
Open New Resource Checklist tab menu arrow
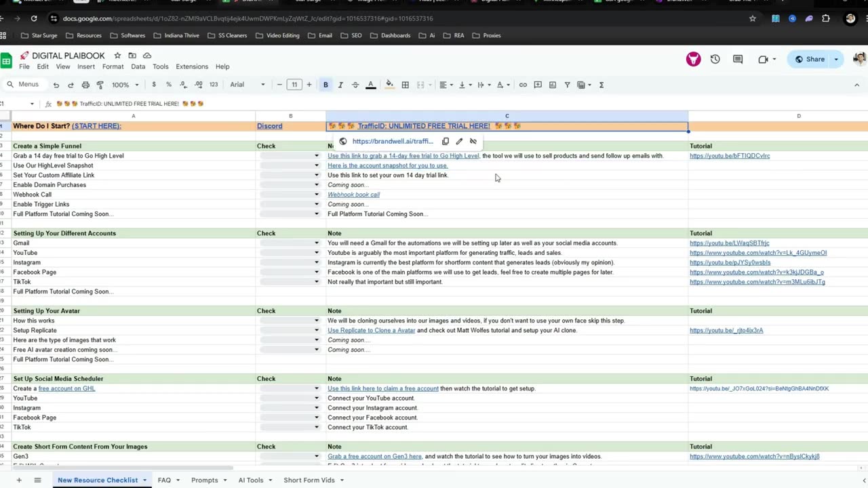coord(144,481)
